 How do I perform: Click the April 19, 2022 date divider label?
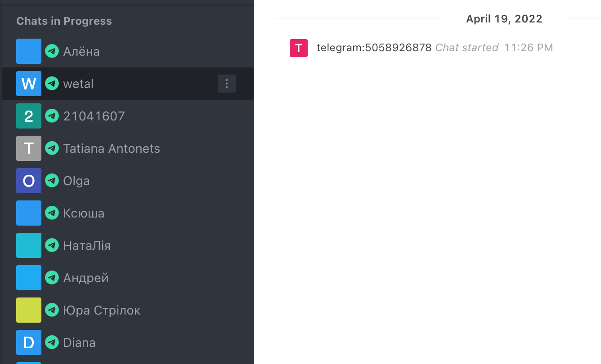(504, 19)
